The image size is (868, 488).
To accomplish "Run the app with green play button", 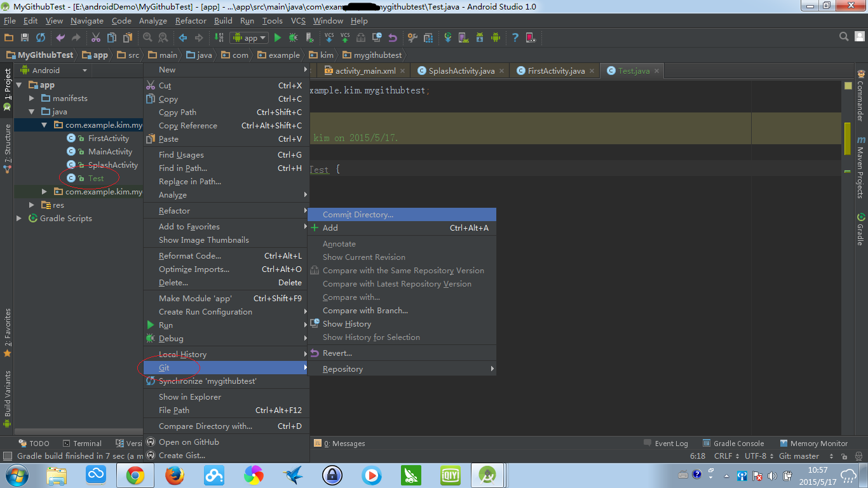I will coord(277,38).
